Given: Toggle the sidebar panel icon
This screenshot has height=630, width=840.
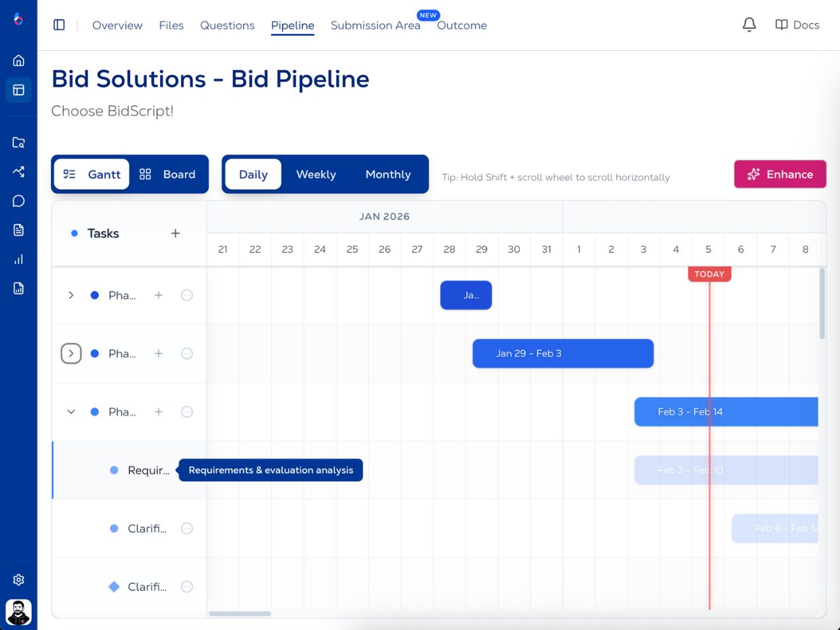Looking at the screenshot, I should pyautogui.click(x=59, y=25).
